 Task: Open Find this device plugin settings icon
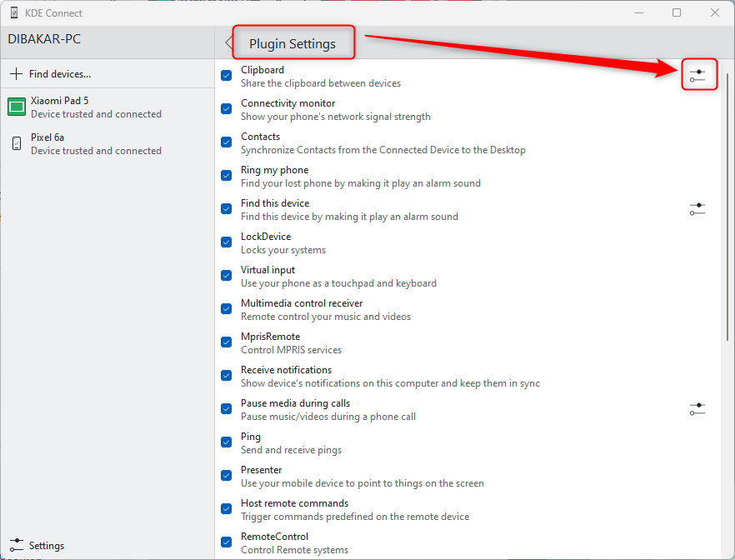[697, 209]
